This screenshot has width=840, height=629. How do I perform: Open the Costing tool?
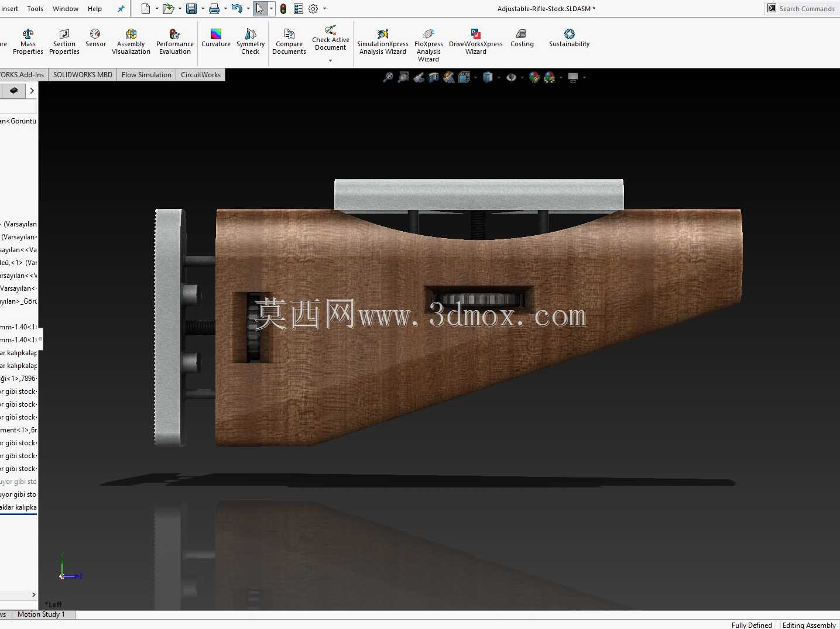(522, 38)
